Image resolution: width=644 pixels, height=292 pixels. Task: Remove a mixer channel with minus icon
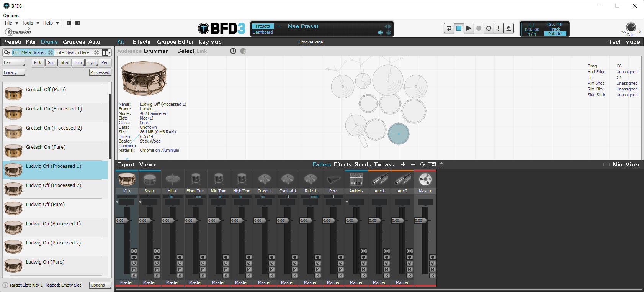pos(413,164)
